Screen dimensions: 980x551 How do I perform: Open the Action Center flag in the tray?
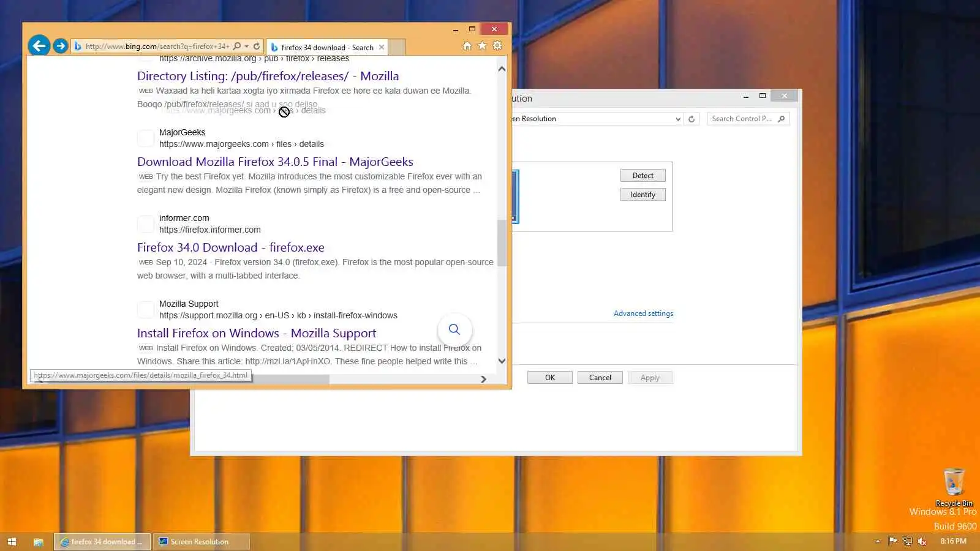click(x=892, y=541)
